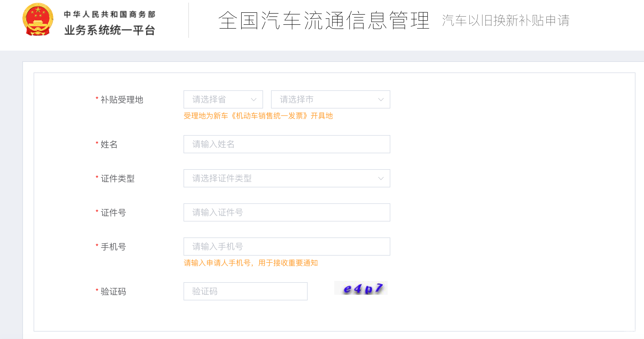The image size is (644, 339).
Task: Click the 汽车以旧换新补贴申请 subtitle
Action: pos(506,20)
